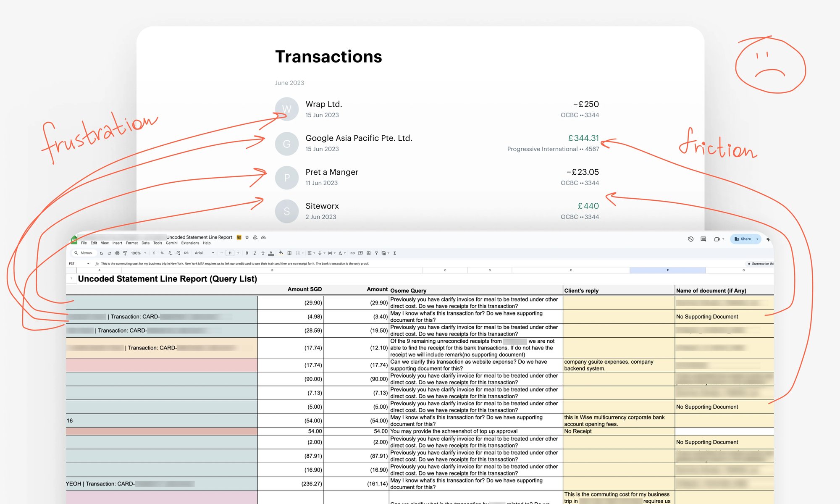
Task: Click the Create a filter icon
Action: [x=376, y=253]
